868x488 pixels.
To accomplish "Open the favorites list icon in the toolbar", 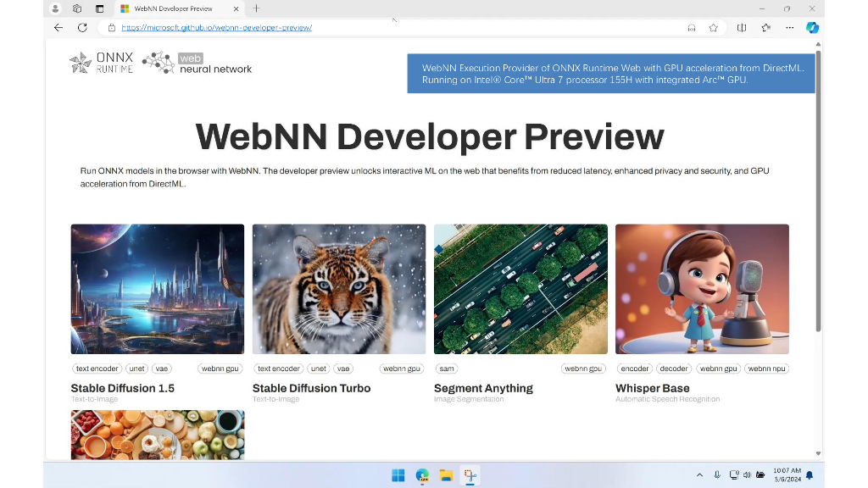I will tap(766, 28).
